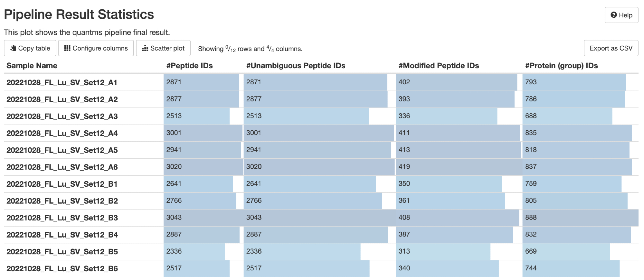
Task: Select sample row 20221028_FL_Lu_SV_Set12_A1
Action: click(62, 83)
